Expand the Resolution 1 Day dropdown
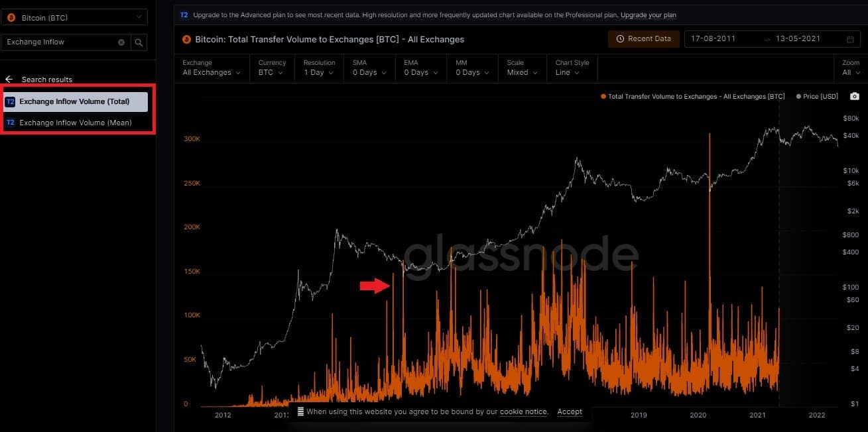The image size is (868, 432). 319,68
